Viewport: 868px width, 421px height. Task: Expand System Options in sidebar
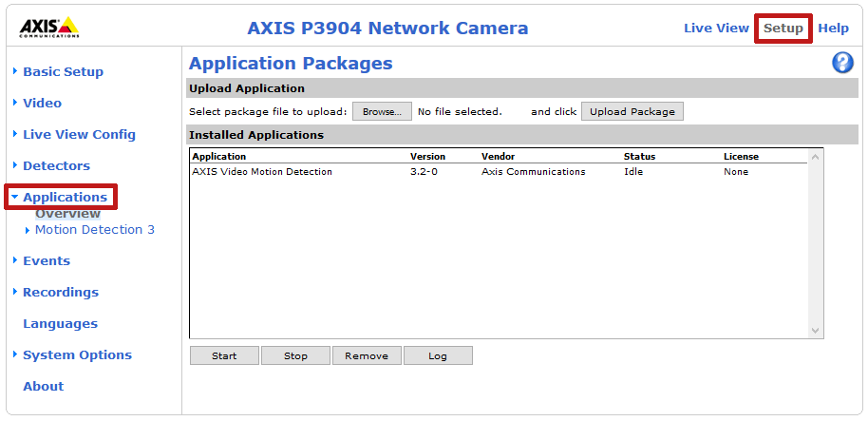(77, 354)
